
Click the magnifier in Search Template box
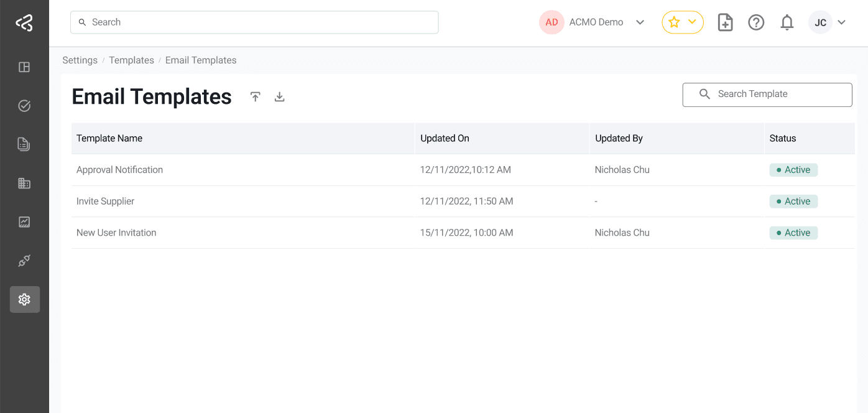[704, 94]
